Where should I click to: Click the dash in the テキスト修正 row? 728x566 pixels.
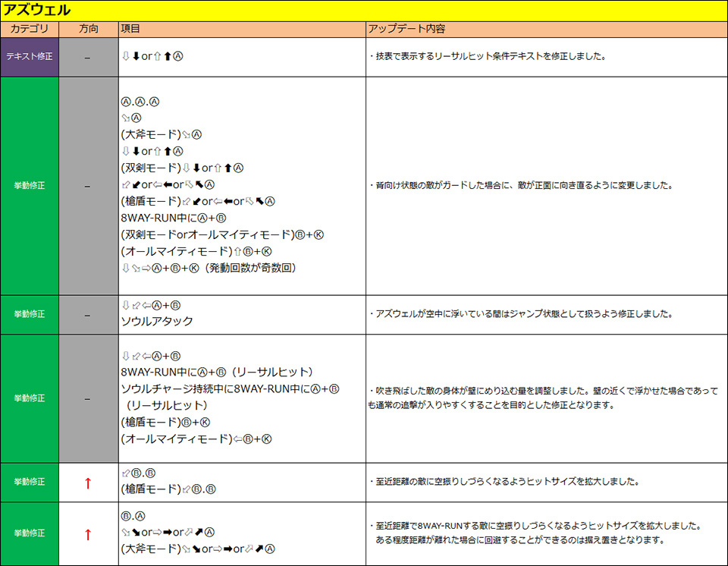(88, 57)
